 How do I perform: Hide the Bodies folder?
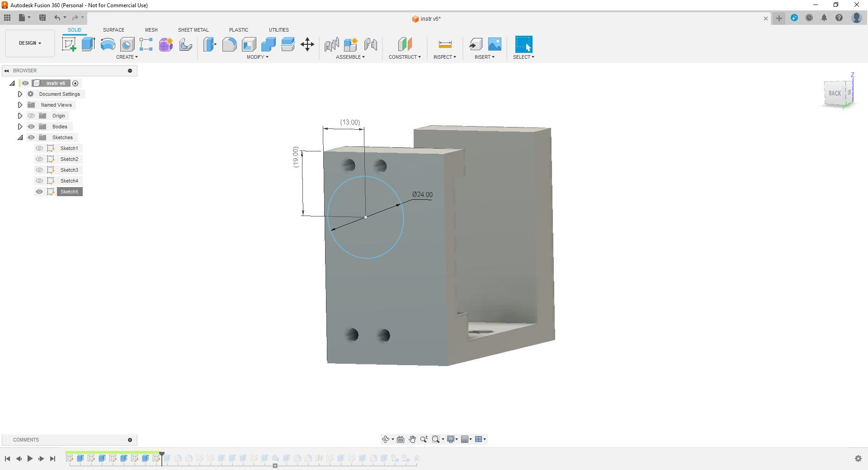coord(31,127)
